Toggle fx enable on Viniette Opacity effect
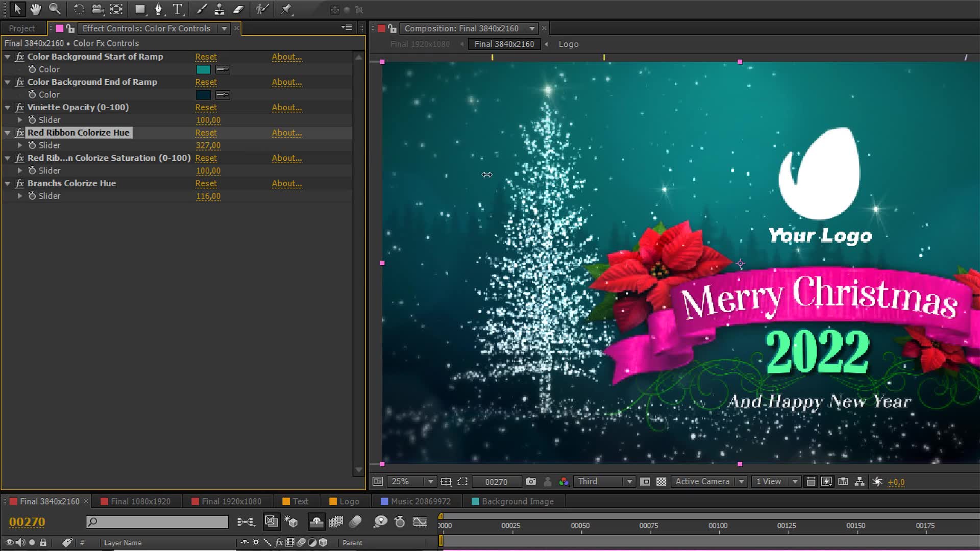Viewport: 980px width, 551px height. 19,107
